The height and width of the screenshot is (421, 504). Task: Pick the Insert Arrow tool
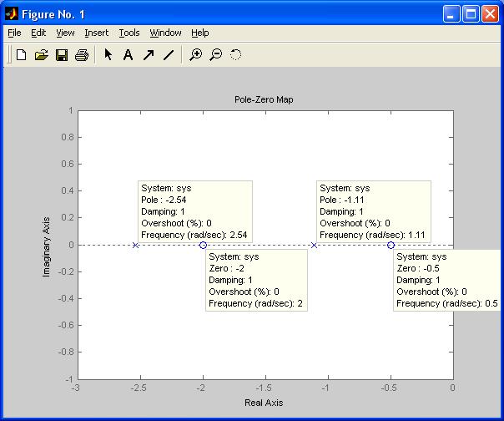(148, 55)
